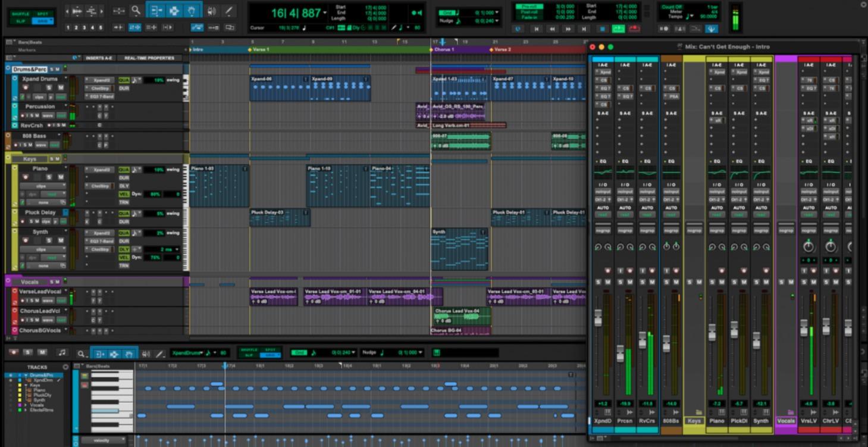
Task: Enable Shuffle edit mode
Action: [21, 13]
